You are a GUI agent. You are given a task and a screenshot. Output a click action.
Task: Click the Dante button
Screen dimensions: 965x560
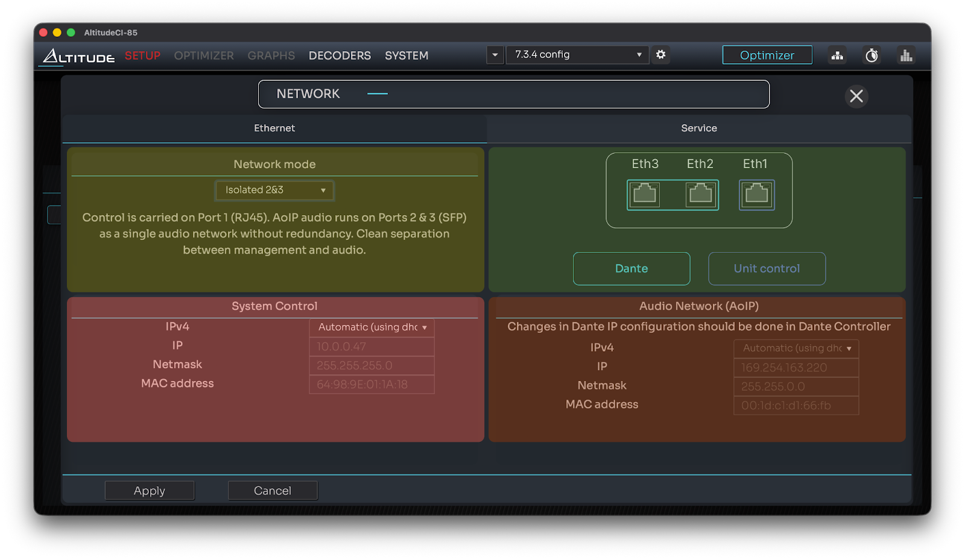click(x=631, y=268)
